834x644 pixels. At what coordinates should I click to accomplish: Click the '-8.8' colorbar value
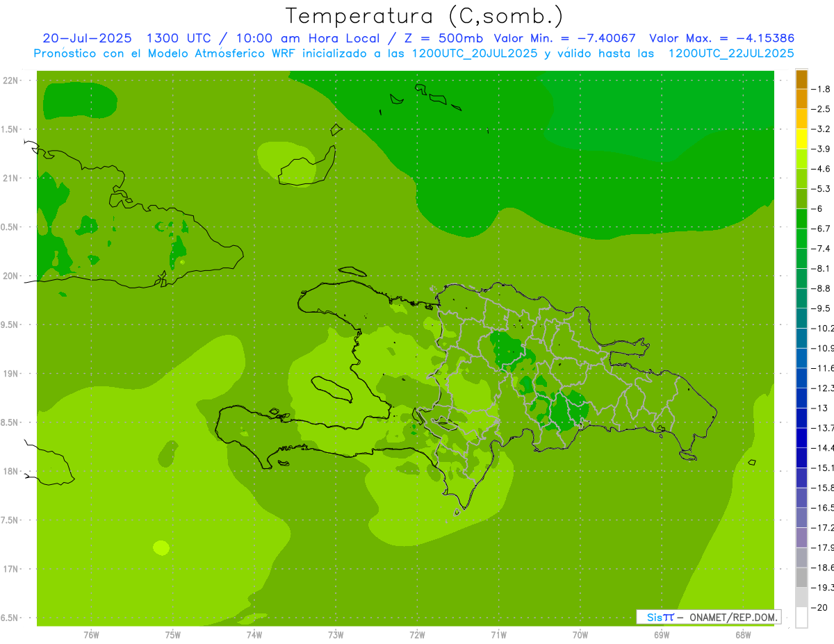tap(821, 288)
